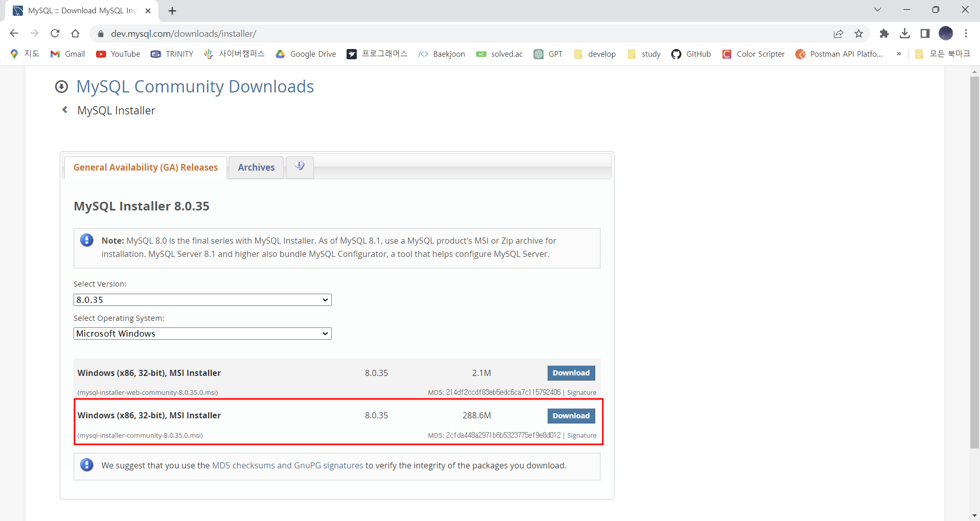Bookmark this page with the star

pos(859,34)
